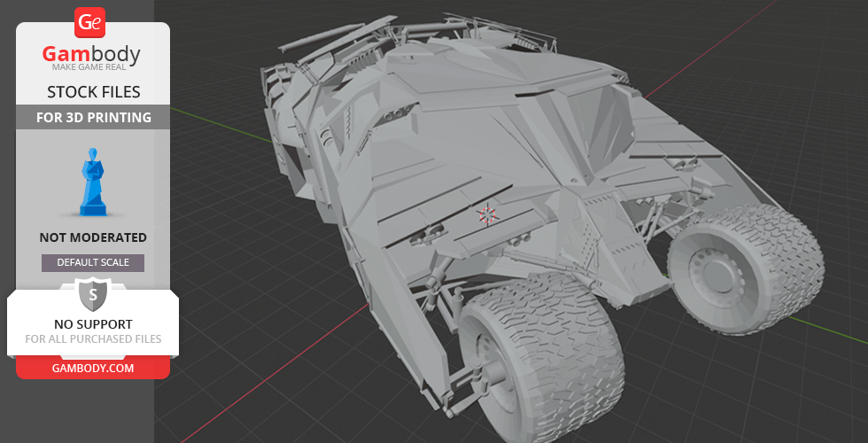Click the NO SUPPORT heading
This screenshot has width=868, height=443.
click(x=93, y=324)
